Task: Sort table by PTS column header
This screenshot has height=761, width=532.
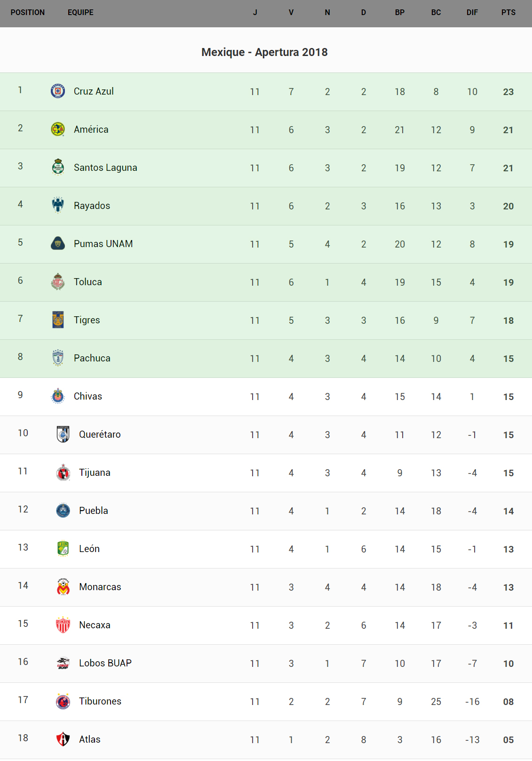Action: [x=508, y=13]
